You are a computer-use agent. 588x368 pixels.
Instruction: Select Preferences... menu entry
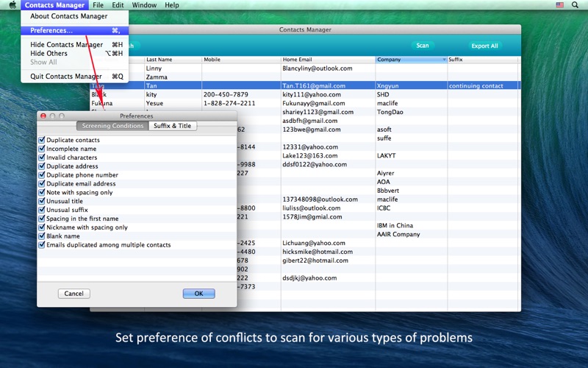(75, 30)
